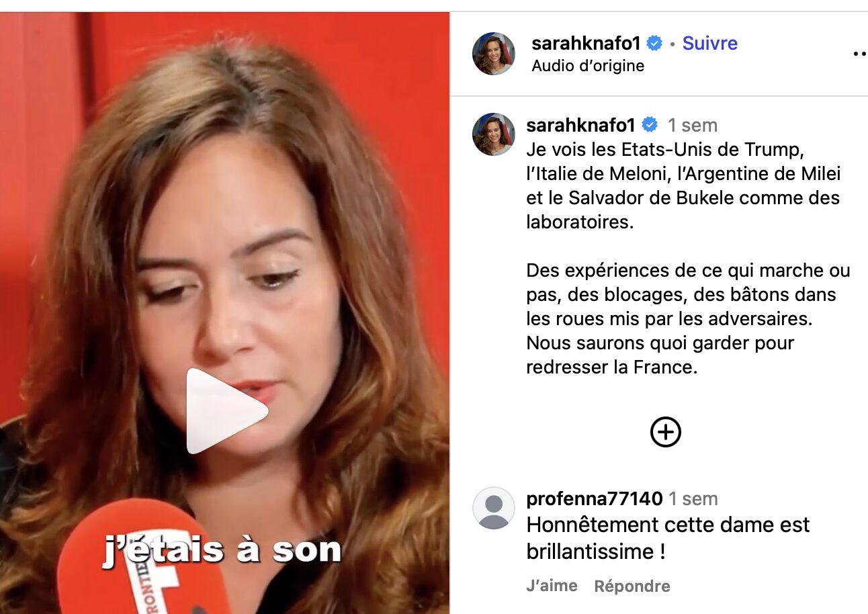The width and height of the screenshot is (868, 614).
Task: Click sarahknafo1 username above the caption
Action: pyautogui.click(x=581, y=125)
